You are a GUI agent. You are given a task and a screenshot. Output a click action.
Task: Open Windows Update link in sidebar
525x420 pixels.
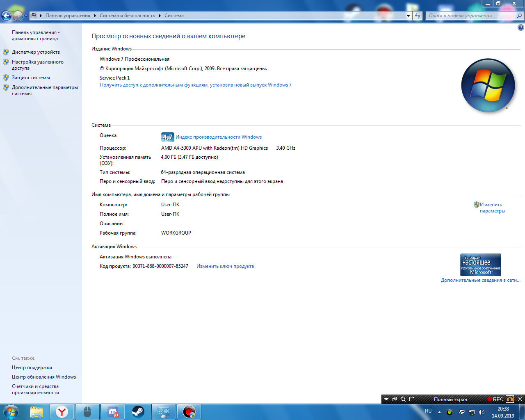tap(44, 377)
